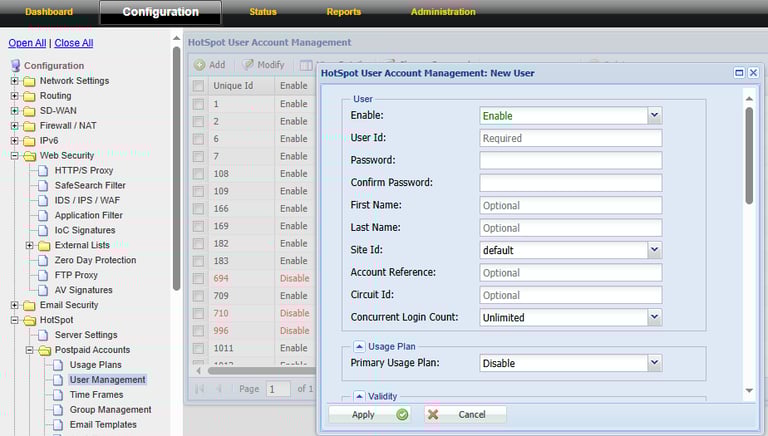This screenshot has height=436, width=768.
Task: Check the box for Unique Id 710
Action: tap(198, 314)
